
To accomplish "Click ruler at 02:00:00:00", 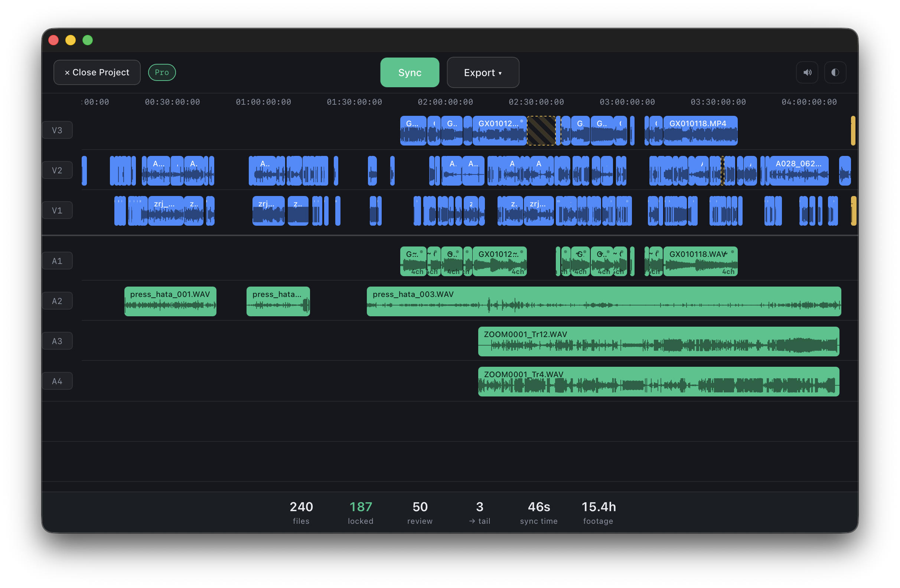I will click(x=445, y=102).
